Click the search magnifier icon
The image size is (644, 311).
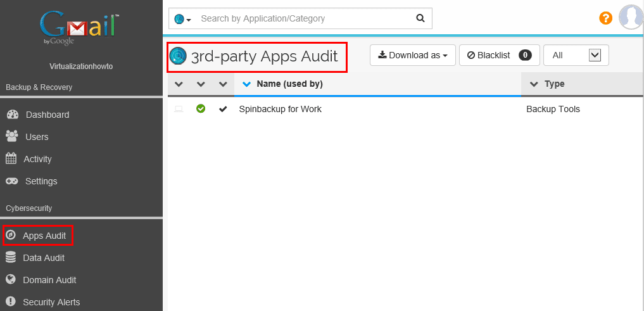(x=420, y=18)
